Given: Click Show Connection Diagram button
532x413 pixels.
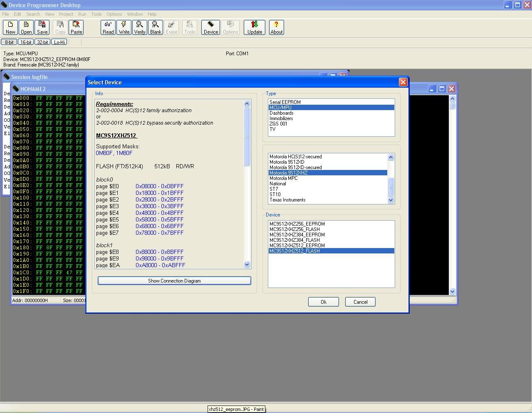Looking at the screenshot, I should tap(174, 281).
